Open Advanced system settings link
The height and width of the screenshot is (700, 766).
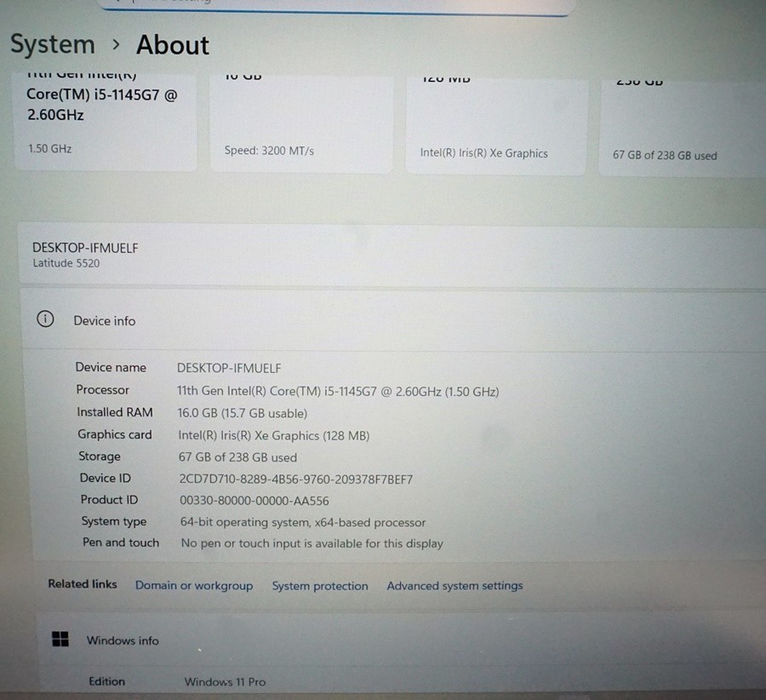coord(454,586)
